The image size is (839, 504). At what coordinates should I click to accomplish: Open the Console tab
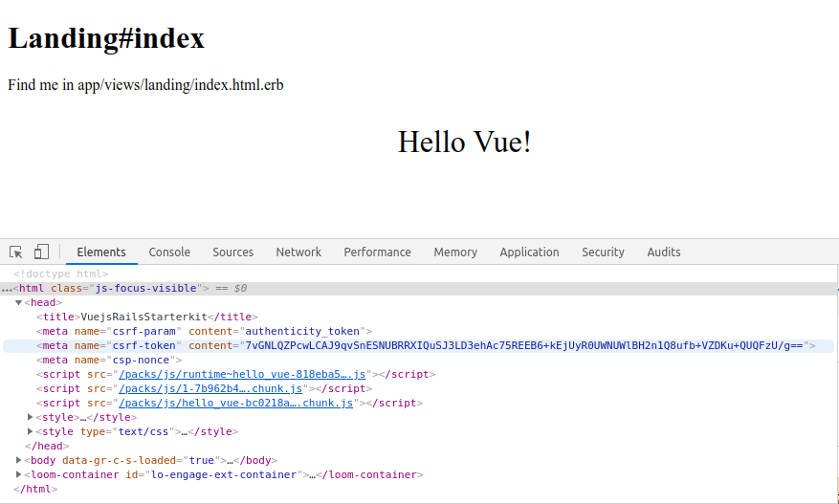(x=169, y=252)
